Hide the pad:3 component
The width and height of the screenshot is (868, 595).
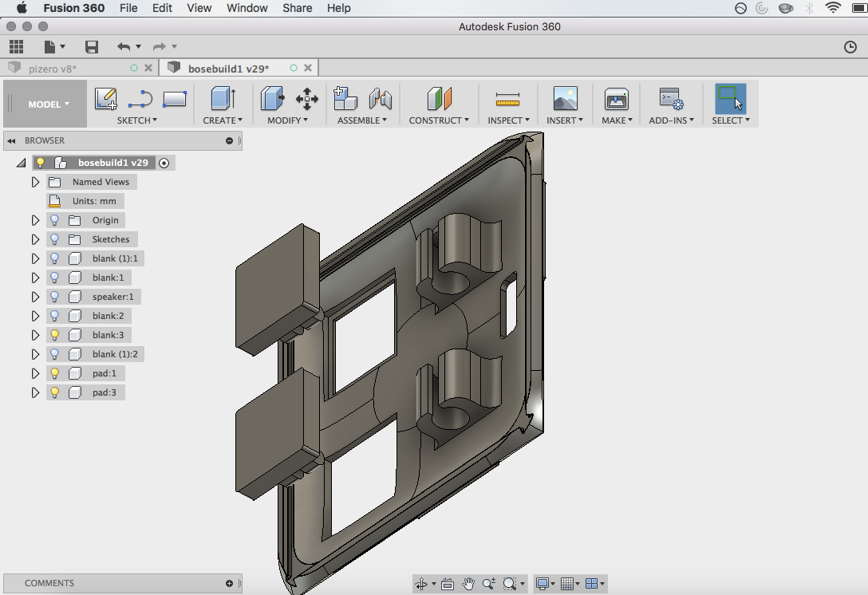(54, 392)
